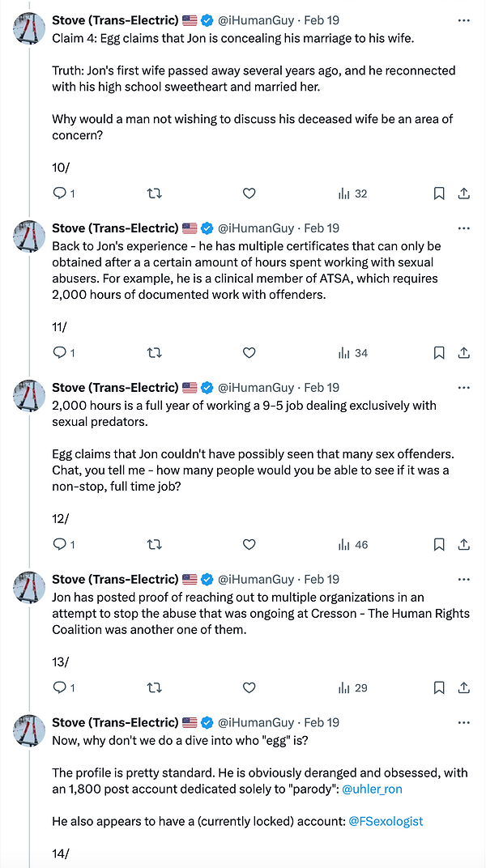
Task: Open more options on the 14/ tweet
Action: 463,722
